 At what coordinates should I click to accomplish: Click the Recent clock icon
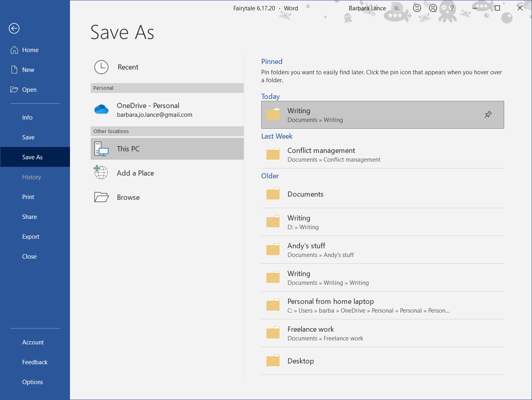101,67
